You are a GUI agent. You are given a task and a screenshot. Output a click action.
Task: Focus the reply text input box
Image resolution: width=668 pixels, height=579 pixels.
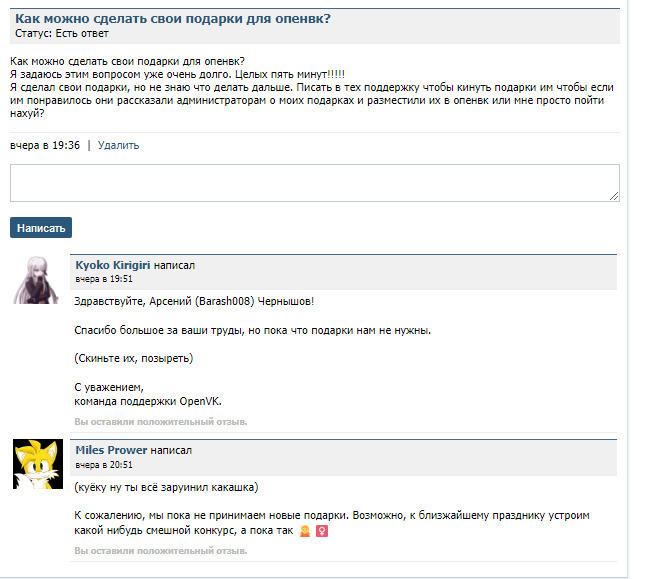coord(314,183)
